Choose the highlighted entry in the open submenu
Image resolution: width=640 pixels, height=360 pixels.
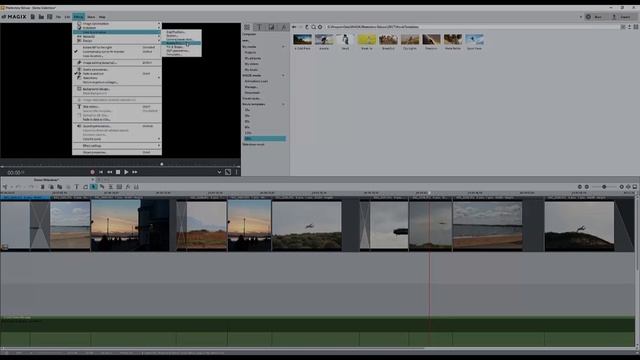(x=181, y=43)
